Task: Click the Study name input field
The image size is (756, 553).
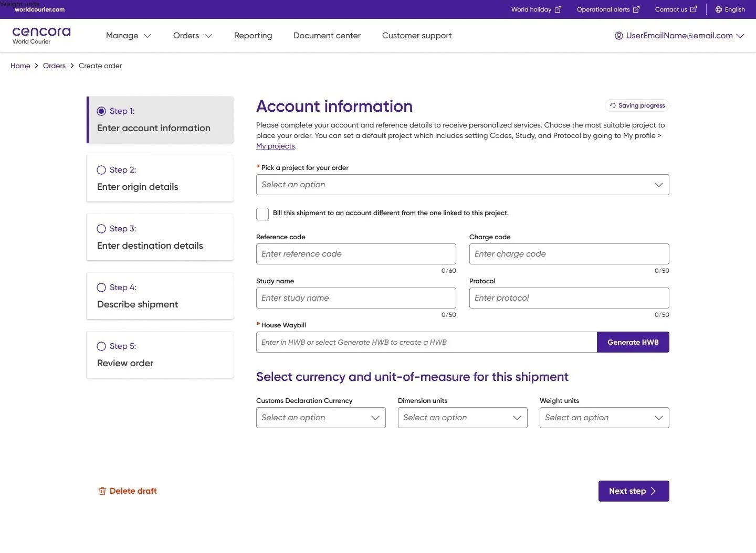Action: 356,298
